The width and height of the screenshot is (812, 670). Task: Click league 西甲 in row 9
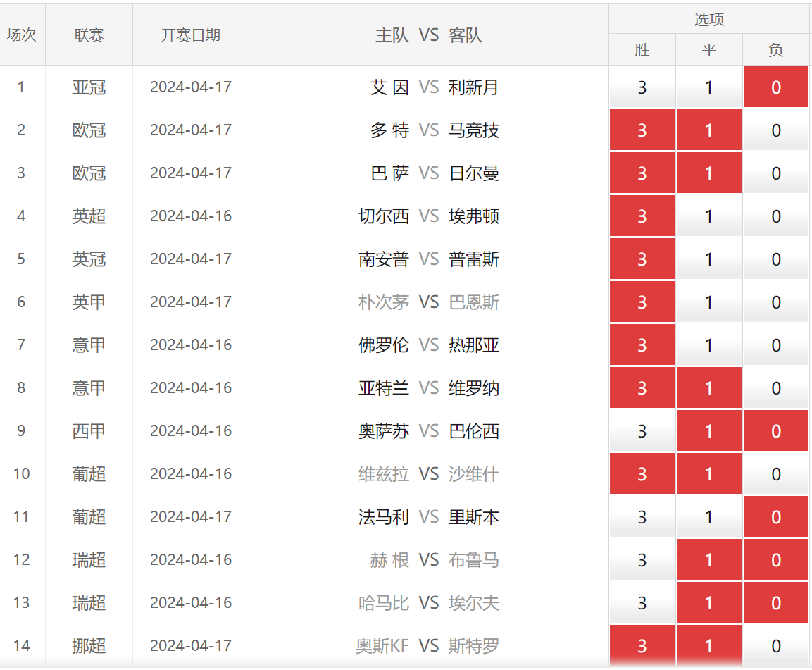[89, 431]
